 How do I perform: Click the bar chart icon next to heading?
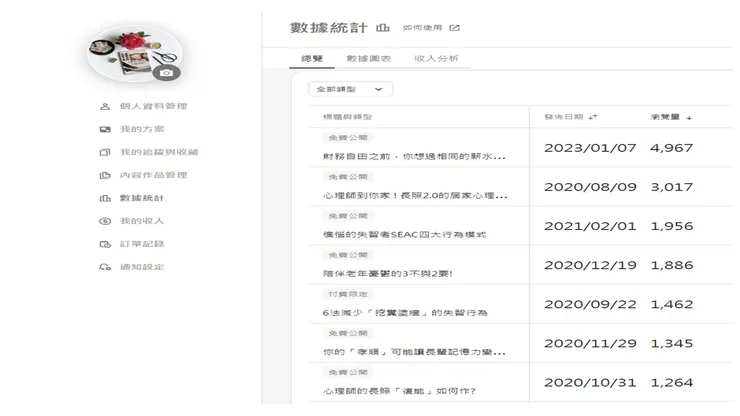(x=383, y=28)
